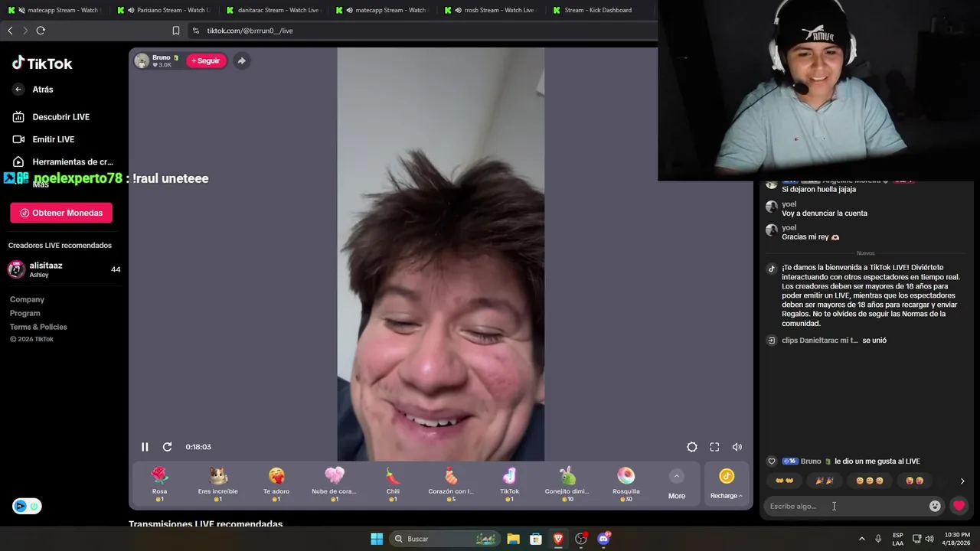Click the bottom-left floating round button

pyautogui.click(x=27, y=506)
